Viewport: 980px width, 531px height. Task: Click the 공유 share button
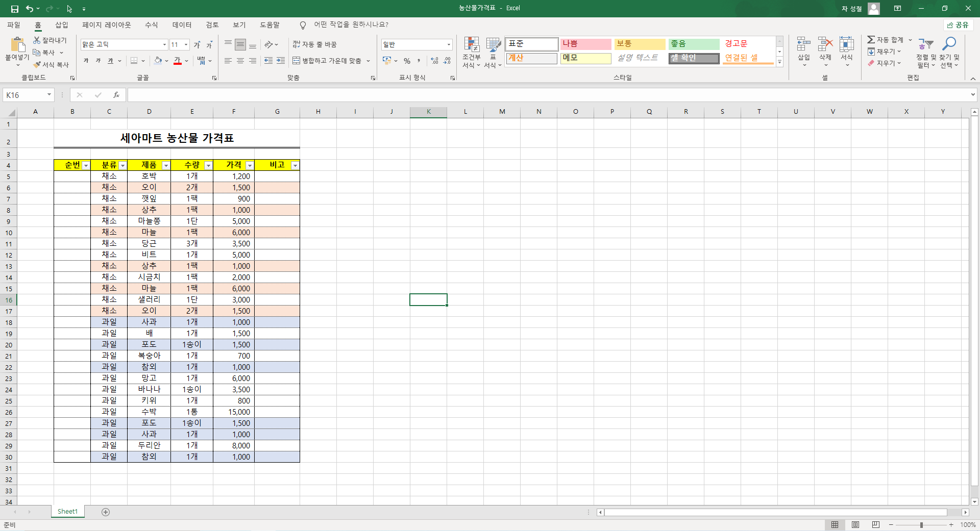click(x=958, y=25)
